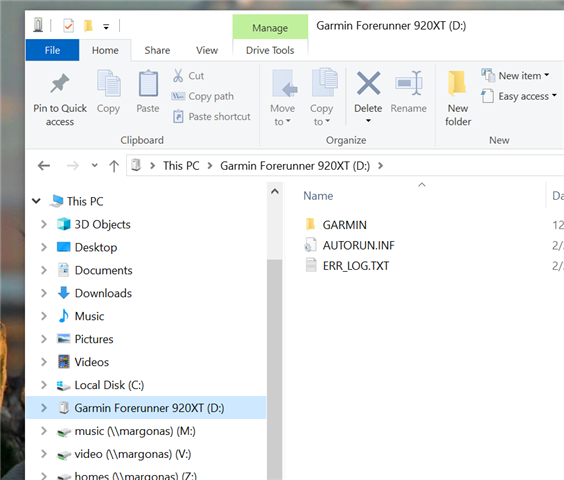
Task: Expand the Local Disk (C:) node
Action: (44, 385)
